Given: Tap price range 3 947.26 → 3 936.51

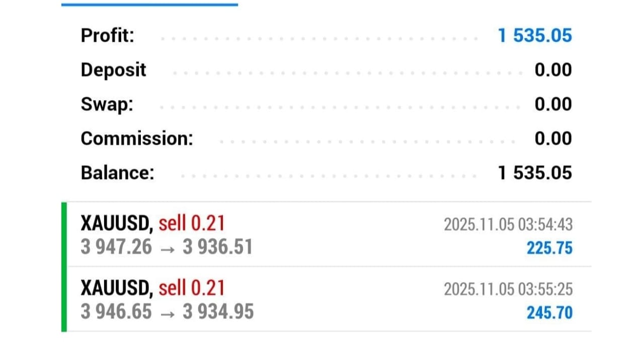Looking at the screenshot, I should point(167,247).
